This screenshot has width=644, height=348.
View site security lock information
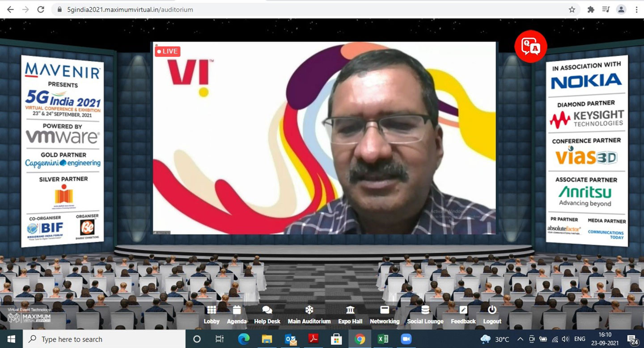[x=59, y=9]
